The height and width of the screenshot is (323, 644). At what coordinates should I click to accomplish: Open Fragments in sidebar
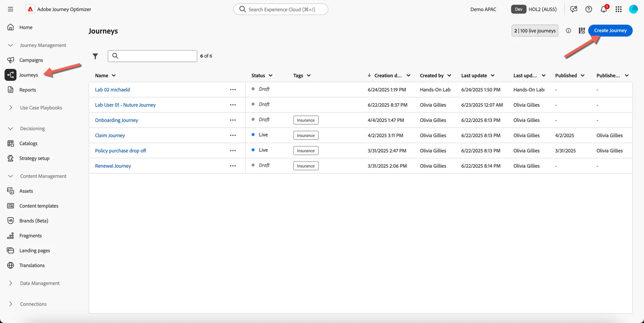31,236
